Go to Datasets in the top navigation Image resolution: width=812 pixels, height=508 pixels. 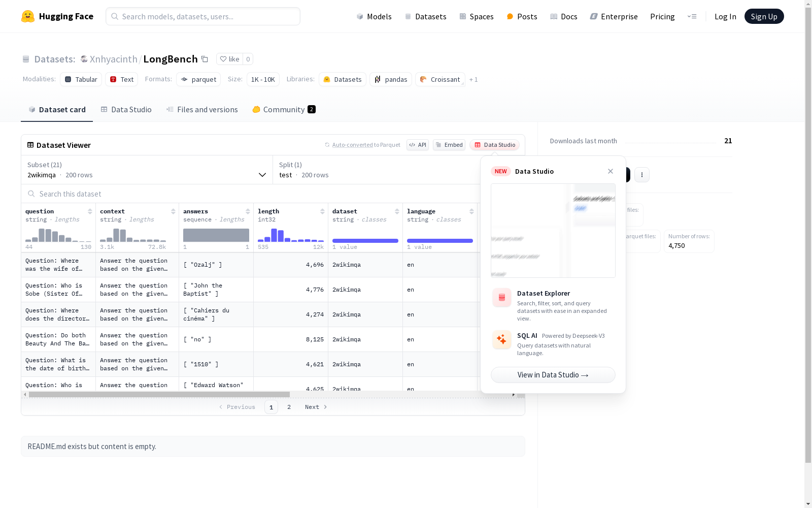pyautogui.click(x=425, y=16)
